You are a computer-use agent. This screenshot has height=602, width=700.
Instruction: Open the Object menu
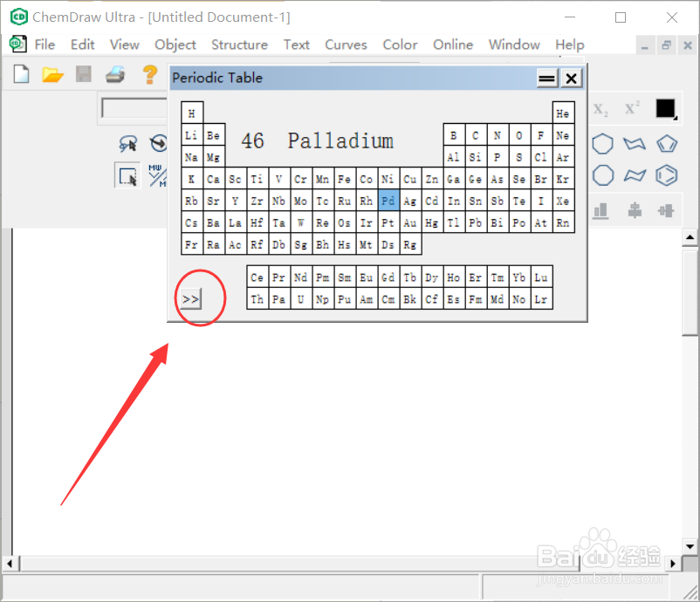coord(175,44)
